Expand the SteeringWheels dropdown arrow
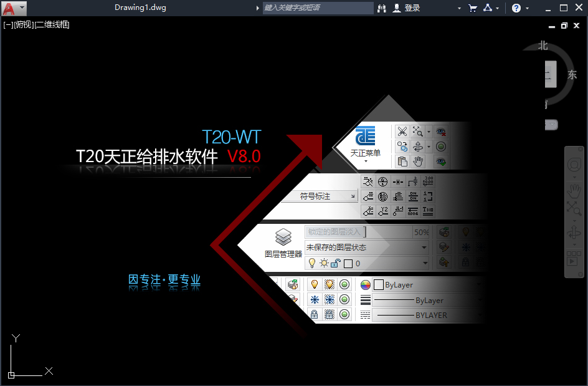Screen dimensions: 588x386 574,177
